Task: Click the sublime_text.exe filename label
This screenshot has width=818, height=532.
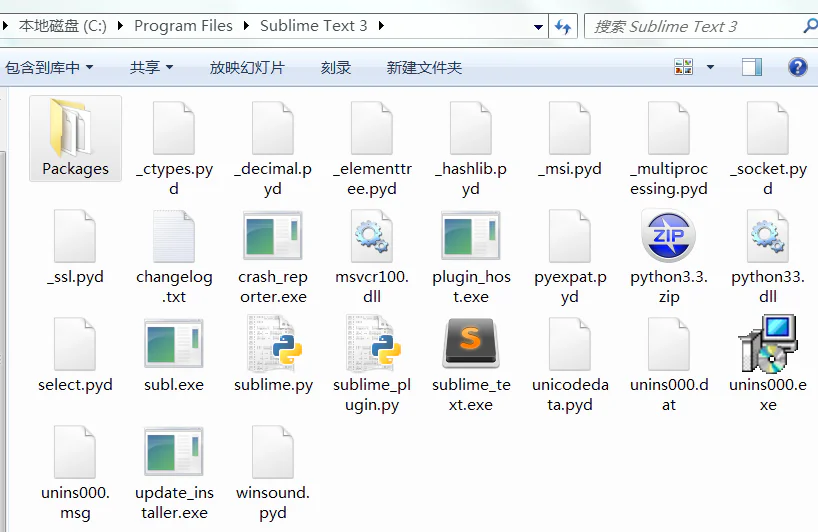Action: point(471,394)
